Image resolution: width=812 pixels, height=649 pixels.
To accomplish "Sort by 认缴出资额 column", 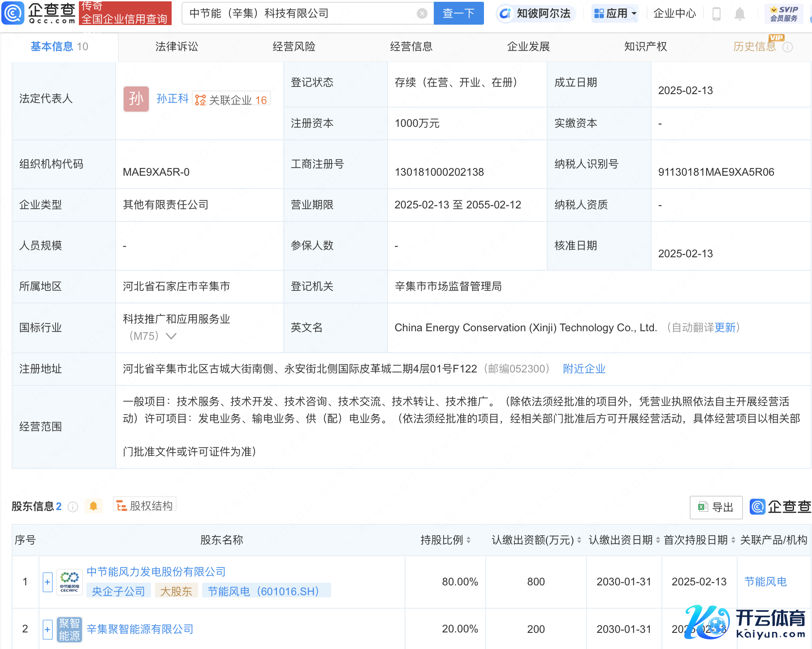I will tap(579, 540).
